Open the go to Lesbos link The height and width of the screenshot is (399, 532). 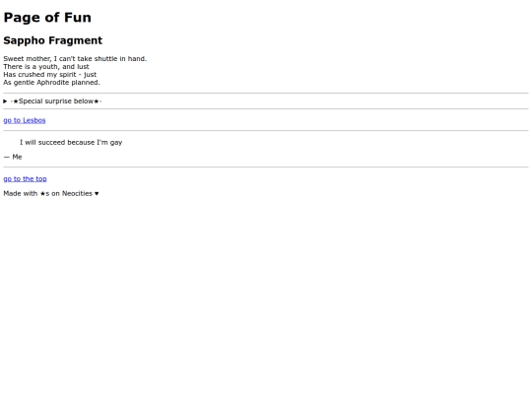point(25,120)
